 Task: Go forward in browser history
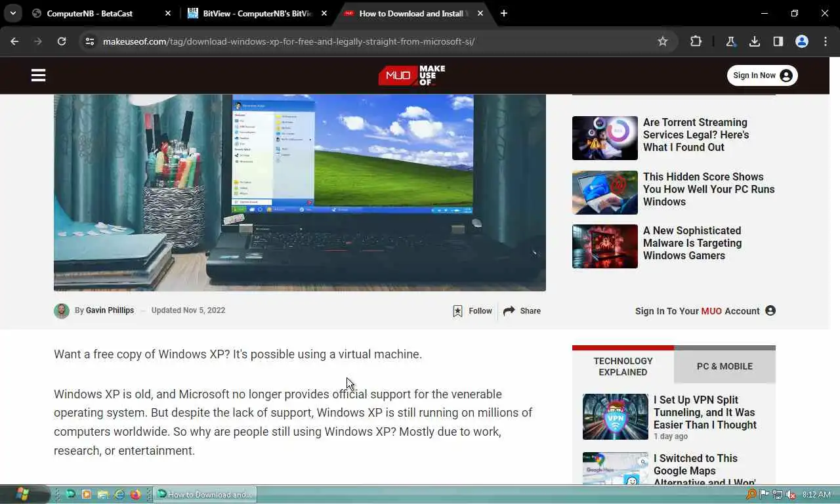(x=38, y=41)
